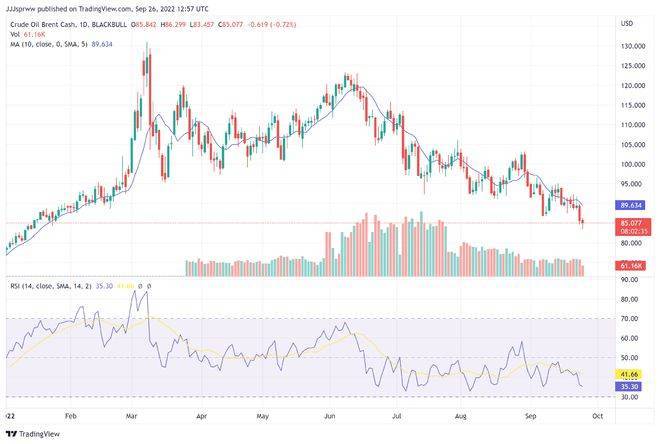Screen dimensions: 660x444
Task: Click the blue 89.634 MA price tag
Action: tap(631, 205)
